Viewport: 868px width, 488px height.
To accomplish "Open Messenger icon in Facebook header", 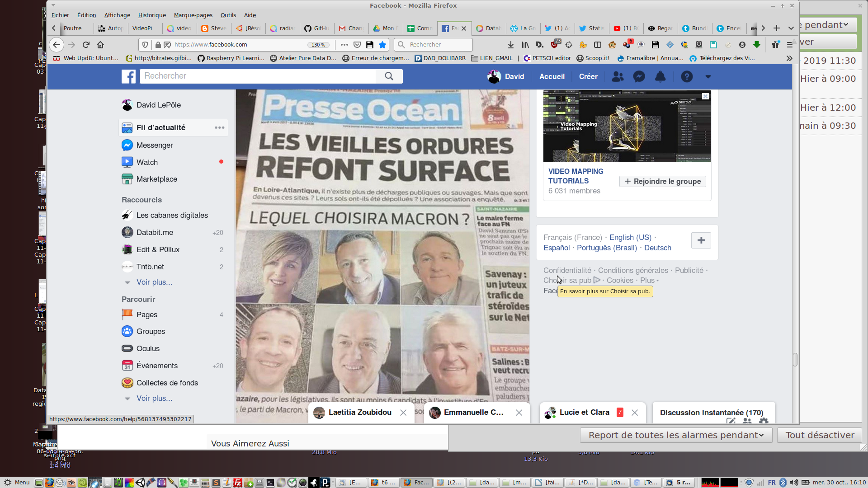I will pyautogui.click(x=639, y=77).
